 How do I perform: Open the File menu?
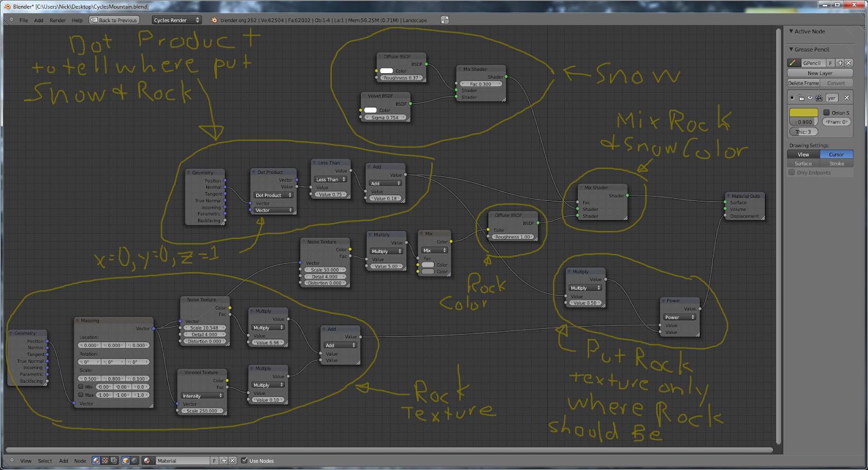coord(24,21)
